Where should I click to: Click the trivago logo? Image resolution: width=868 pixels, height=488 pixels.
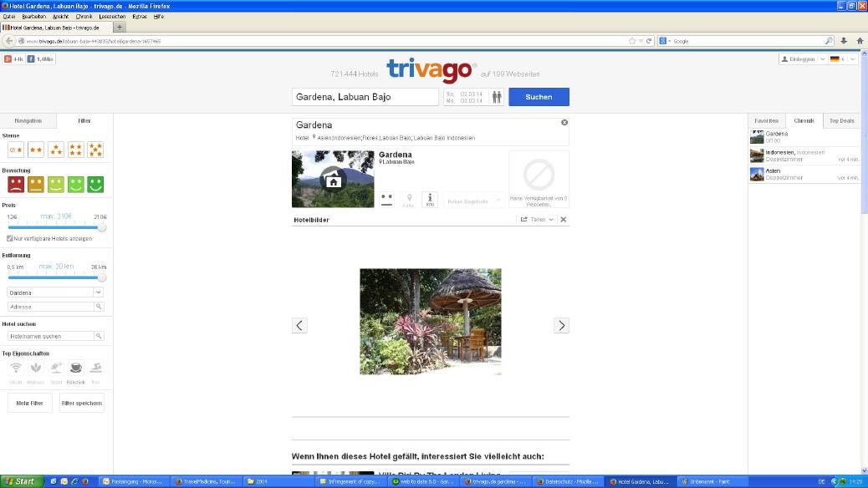point(430,69)
